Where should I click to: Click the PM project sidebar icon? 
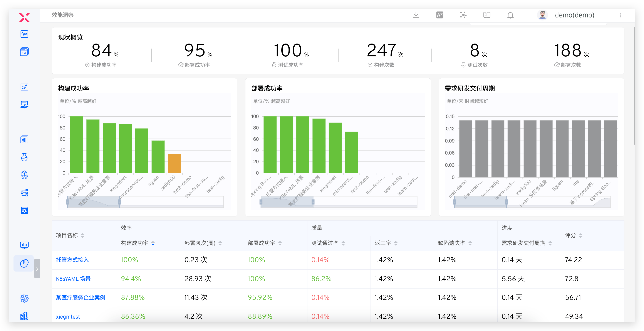24,52
